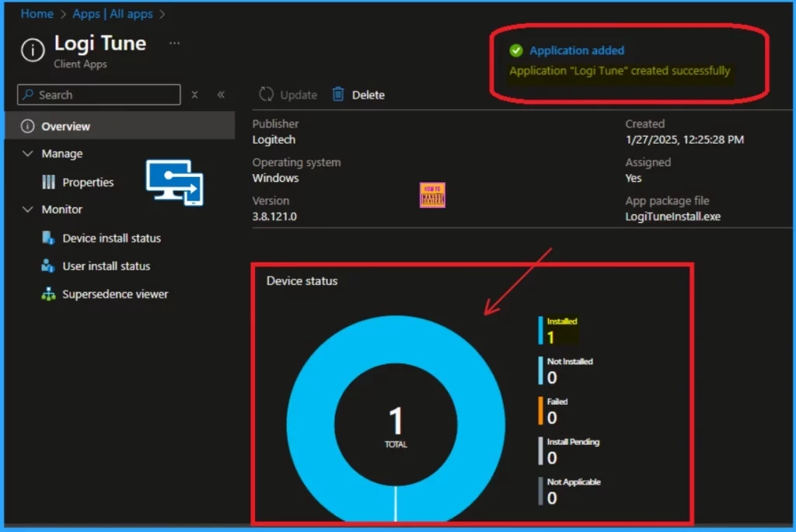This screenshot has height=532, width=796.
Task: Click the Failed orange legend color bar
Action: [541, 411]
